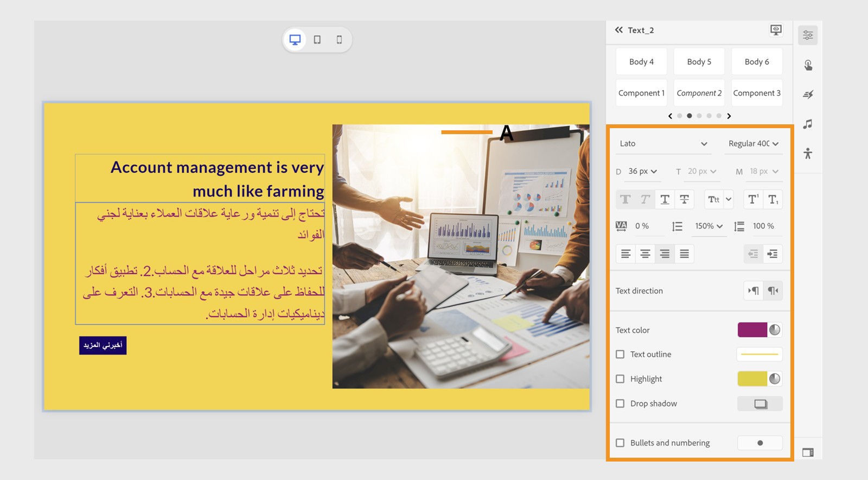
Task: Open the text outline color line swatch
Action: pos(759,354)
